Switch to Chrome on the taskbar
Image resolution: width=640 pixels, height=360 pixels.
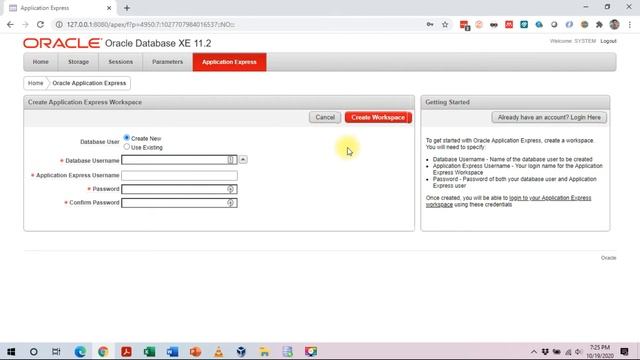pyautogui.click(x=103, y=351)
